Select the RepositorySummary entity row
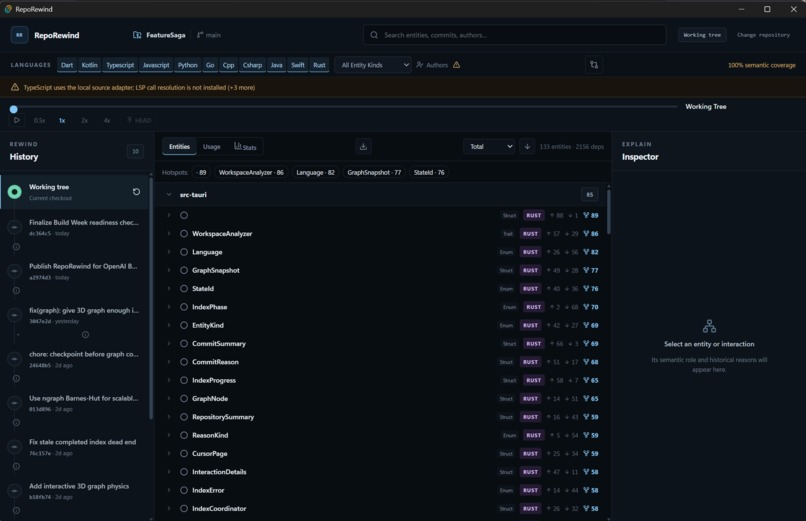 (x=383, y=417)
